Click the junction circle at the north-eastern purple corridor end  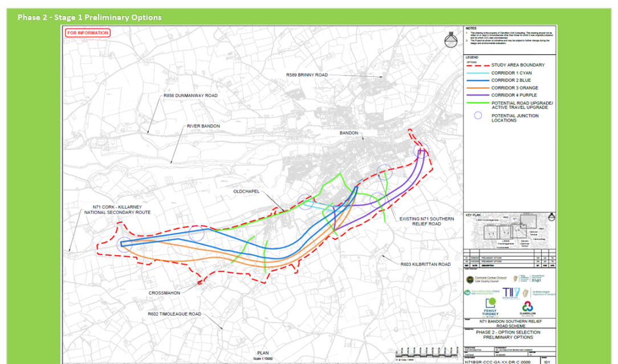(421, 151)
